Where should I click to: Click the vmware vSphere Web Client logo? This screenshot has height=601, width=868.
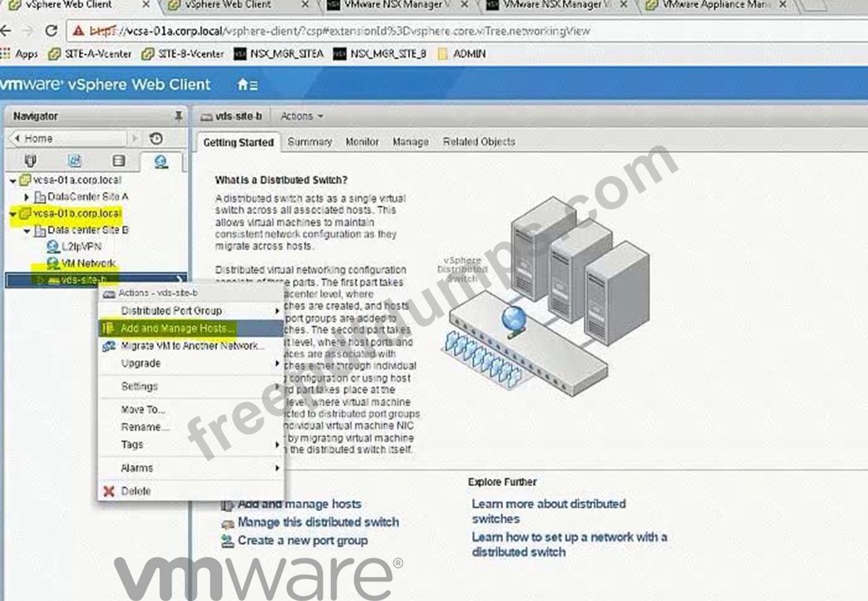[x=106, y=84]
